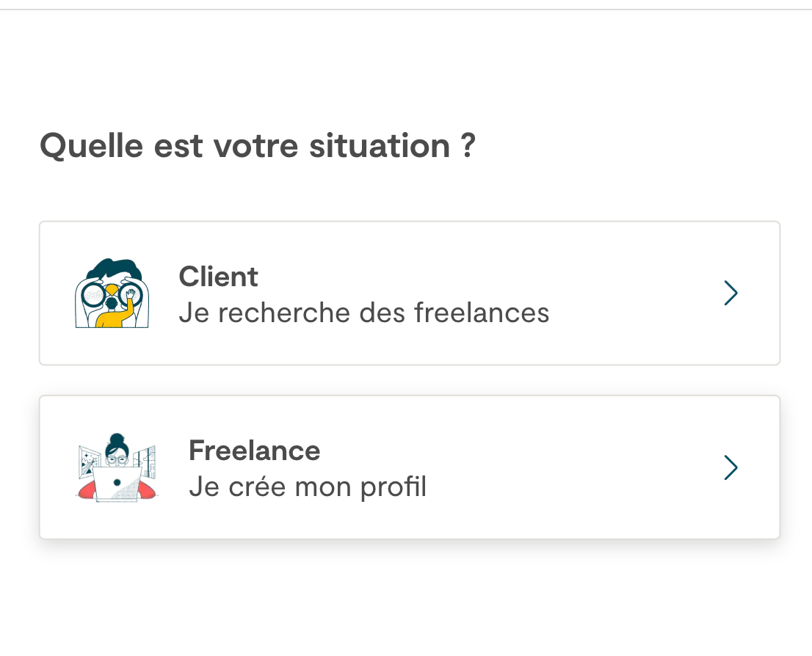Select the Freelance situation card
The image size is (812, 656).
[409, 467]
